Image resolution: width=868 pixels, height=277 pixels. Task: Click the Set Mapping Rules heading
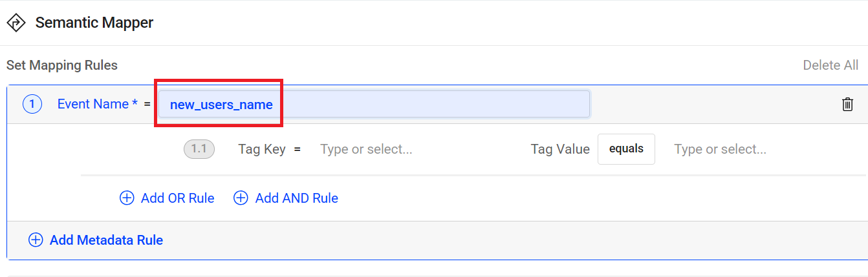62,65
